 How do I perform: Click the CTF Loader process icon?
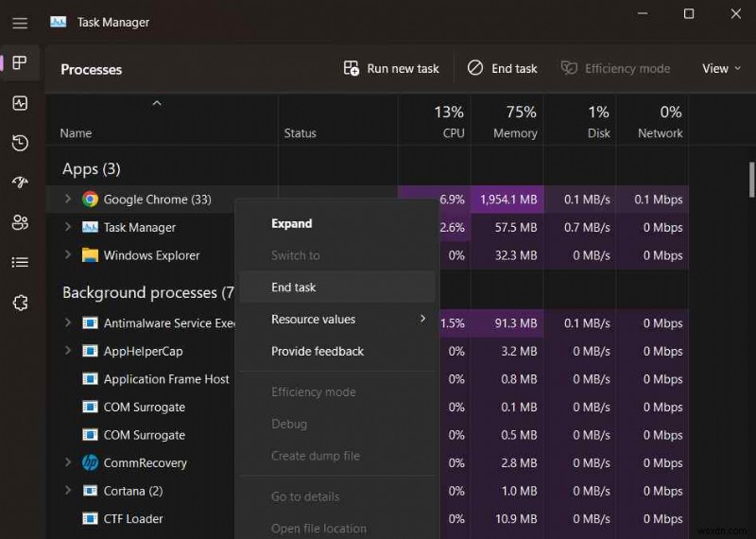click(x=90, y=519)
